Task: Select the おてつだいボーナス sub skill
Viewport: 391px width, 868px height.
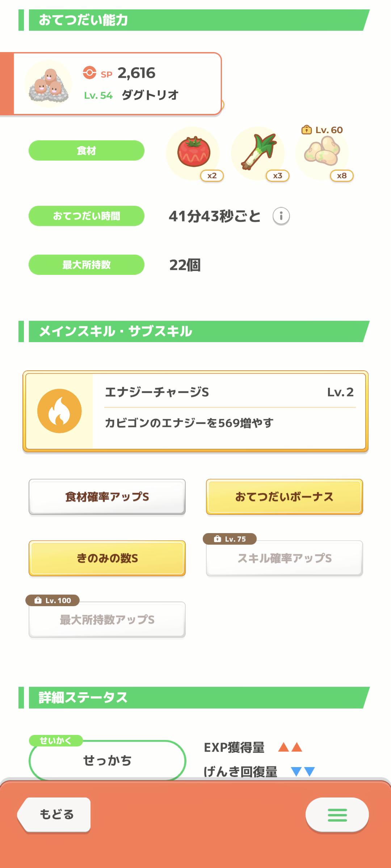Action: tap(284, 497)
